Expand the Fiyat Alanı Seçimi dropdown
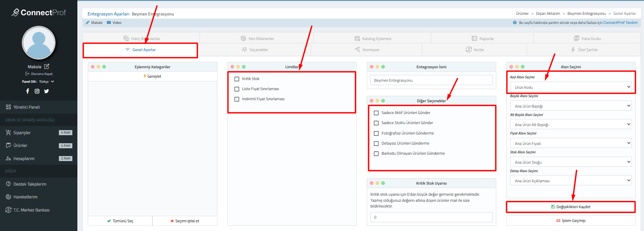This screenshot has height=231, width=644. coord(571,143)
